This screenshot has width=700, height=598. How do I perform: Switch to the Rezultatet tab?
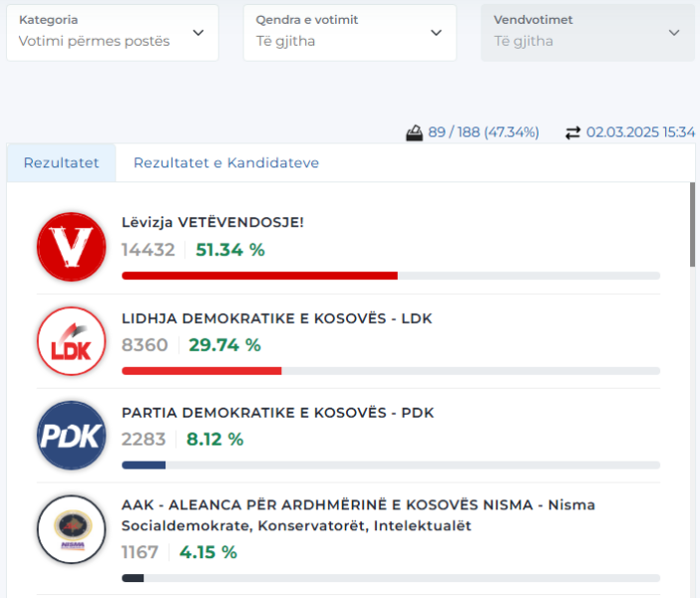coord(62,162)
